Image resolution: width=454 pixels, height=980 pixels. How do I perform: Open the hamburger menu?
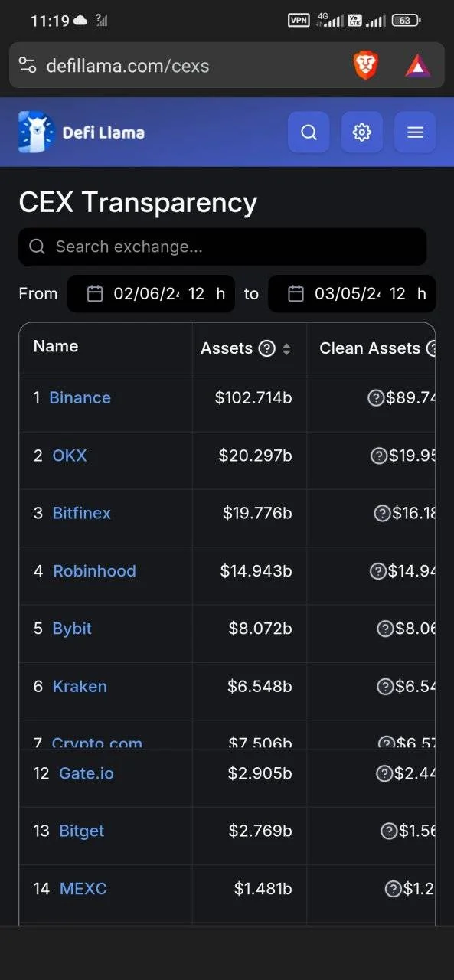415,132
